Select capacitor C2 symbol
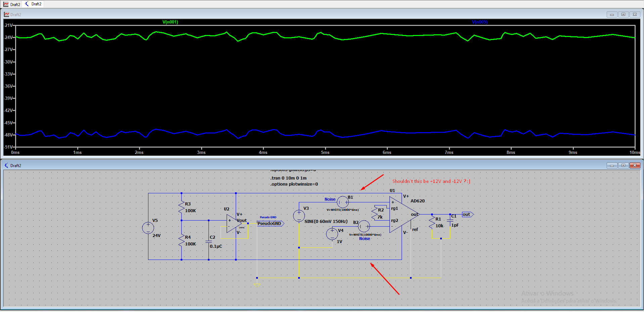Viewport: 644px width, 312px height. point(209,242)
